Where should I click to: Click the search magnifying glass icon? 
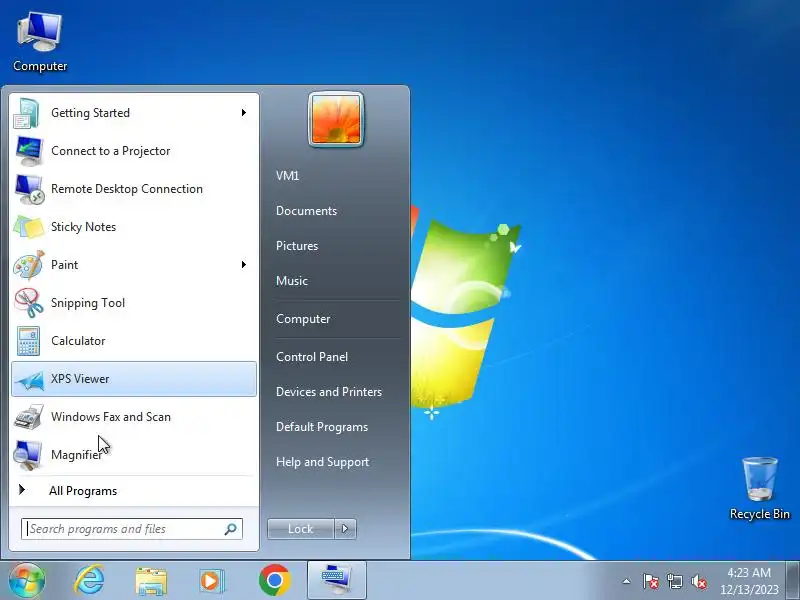pyautogui.click(x=231, y=529)
